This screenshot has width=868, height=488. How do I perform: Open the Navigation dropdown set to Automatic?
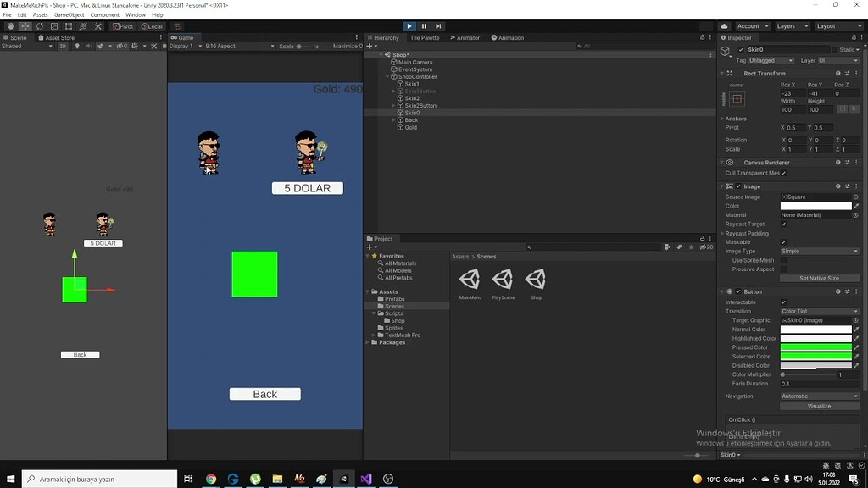(818, 396)
